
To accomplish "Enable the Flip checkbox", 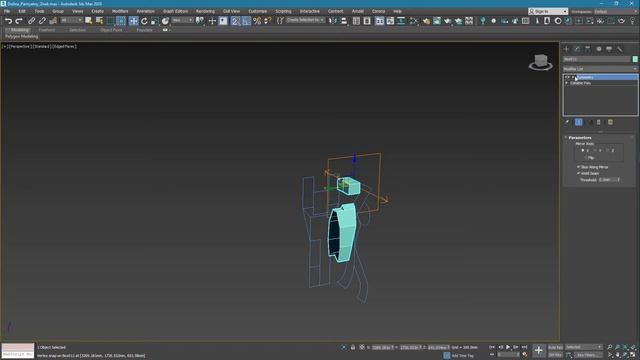I will pyautogui.click(x=586, y=158).
